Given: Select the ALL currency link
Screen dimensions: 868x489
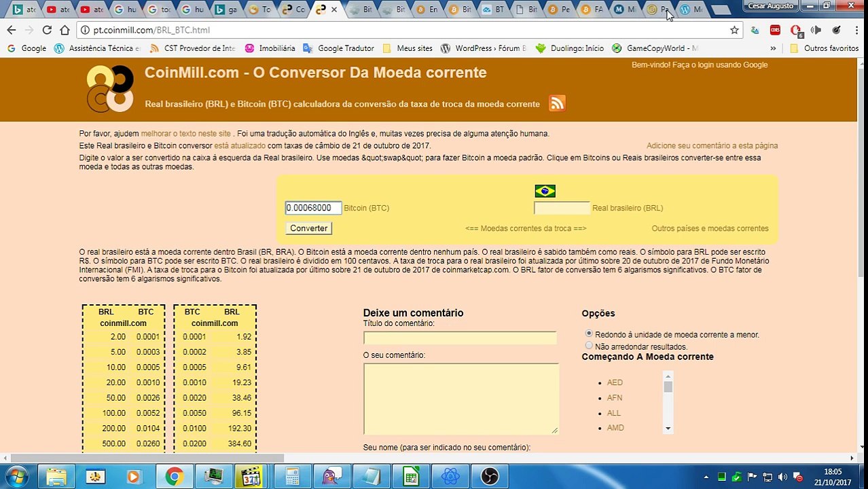Looking at the screenshot, I should pyautogui.click(x=614, y=413).
